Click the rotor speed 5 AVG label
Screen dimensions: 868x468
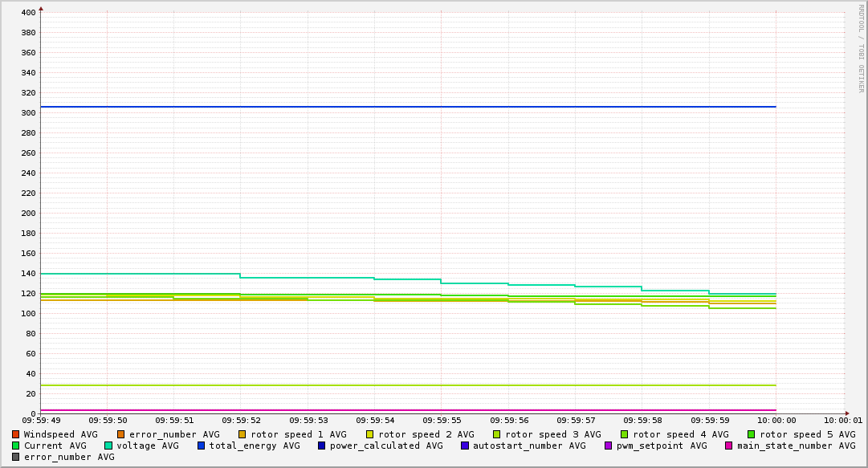(x=807, y=434)
